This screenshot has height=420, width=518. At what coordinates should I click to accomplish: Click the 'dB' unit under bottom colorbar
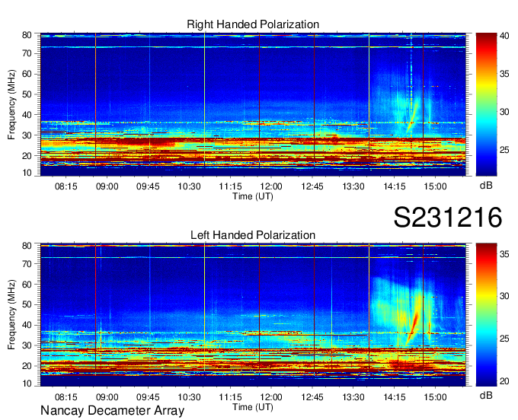click(x=486, y=395)
